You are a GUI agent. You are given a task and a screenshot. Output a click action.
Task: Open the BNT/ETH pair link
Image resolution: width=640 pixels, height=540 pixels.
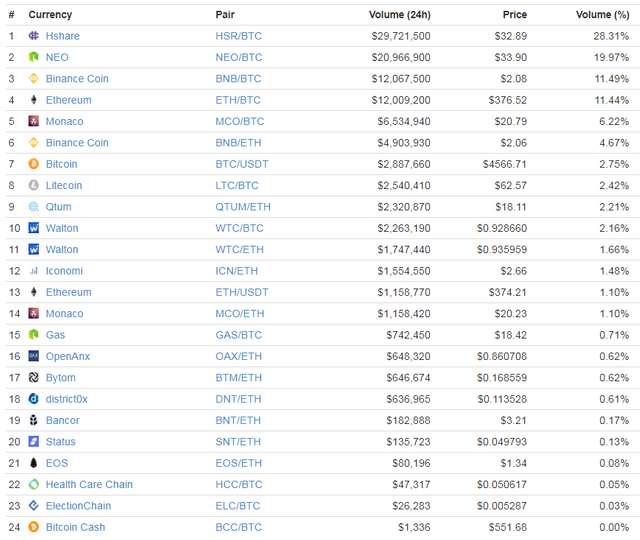click(238, 420)
